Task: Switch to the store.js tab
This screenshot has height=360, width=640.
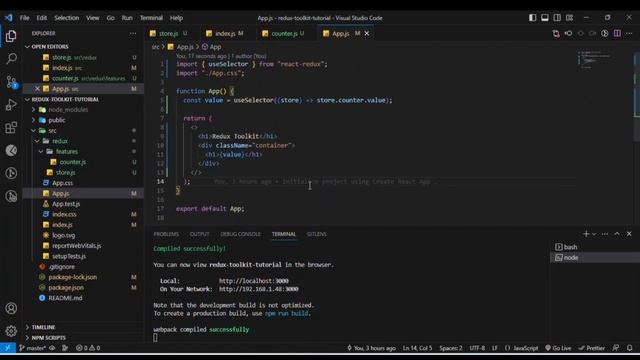Action: pyautogui.click(x=168, y=33)
